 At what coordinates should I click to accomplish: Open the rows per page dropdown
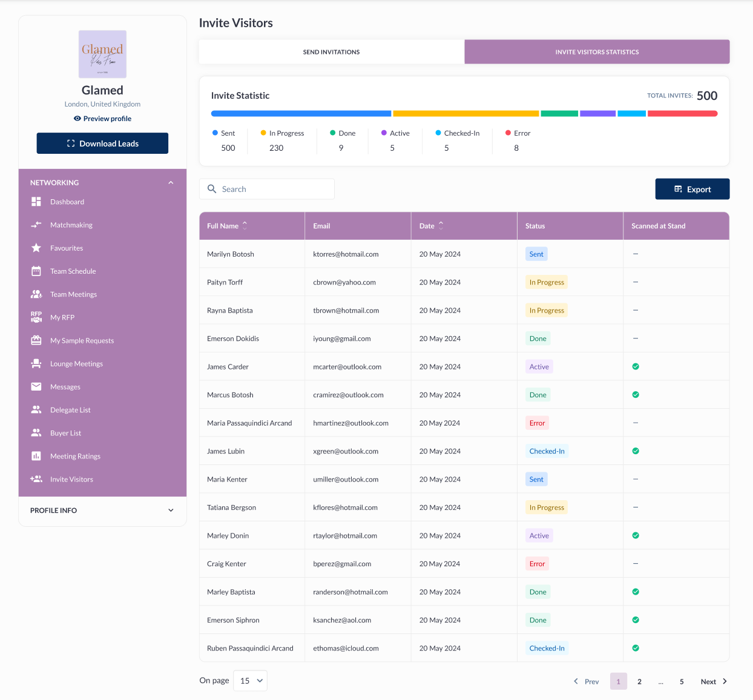(251, 681)
